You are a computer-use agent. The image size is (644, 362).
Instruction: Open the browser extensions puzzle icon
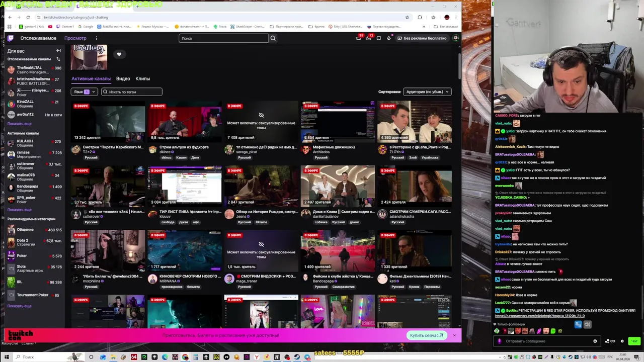[x=420, y=17]
